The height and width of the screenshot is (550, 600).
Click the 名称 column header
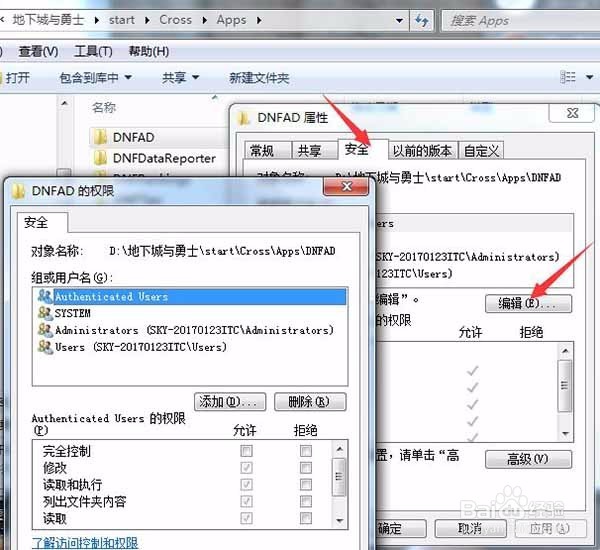click(104, 108)
